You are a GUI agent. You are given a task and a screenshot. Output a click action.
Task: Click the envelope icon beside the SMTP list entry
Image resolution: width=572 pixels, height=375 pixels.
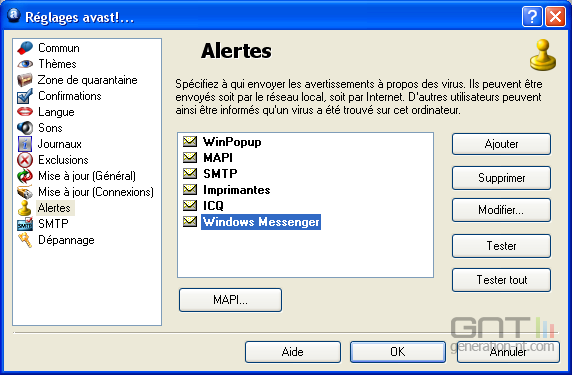coord(190,174)
